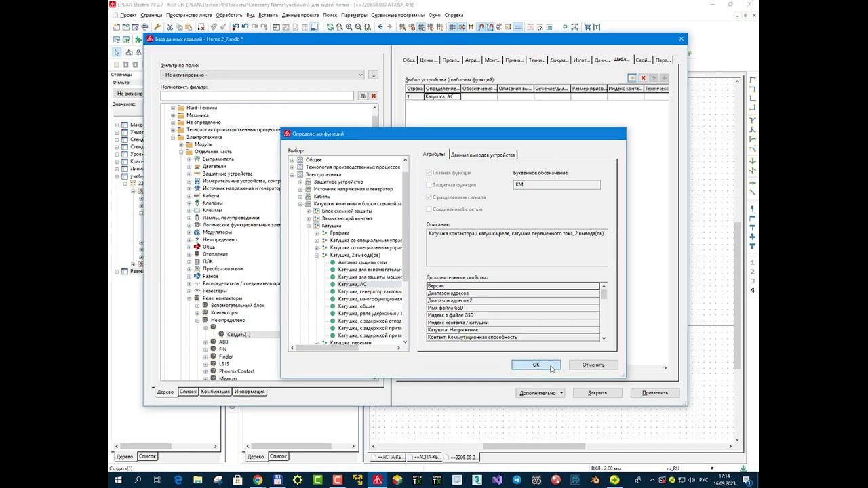Expand the 'Механика' tree node
Viewport: 868px width, 488px height.
[x=173, y=115]
